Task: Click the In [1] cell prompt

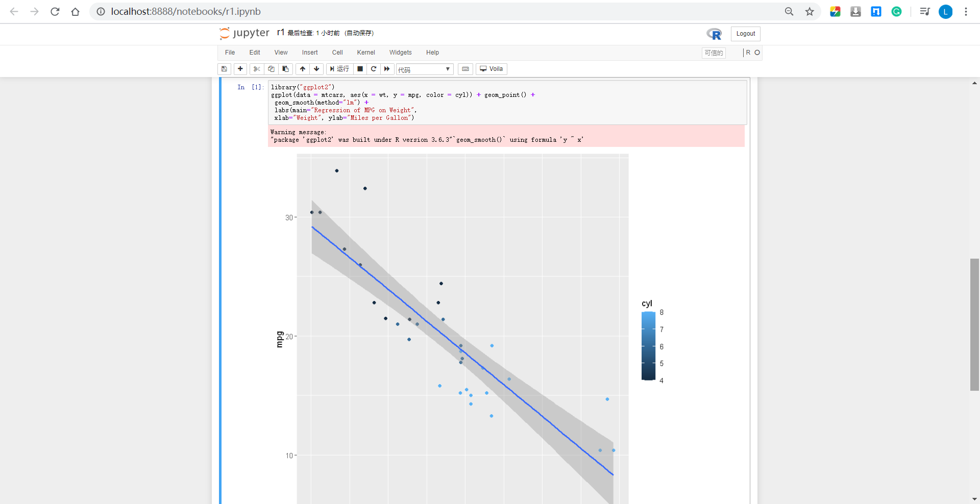Action: [250, 87]
